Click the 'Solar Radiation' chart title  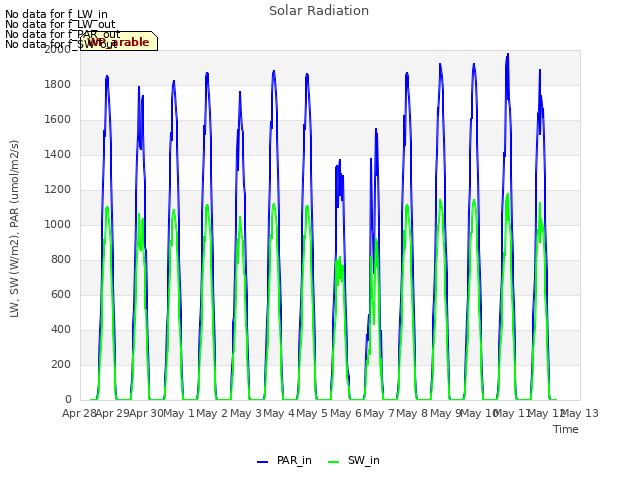319,11
